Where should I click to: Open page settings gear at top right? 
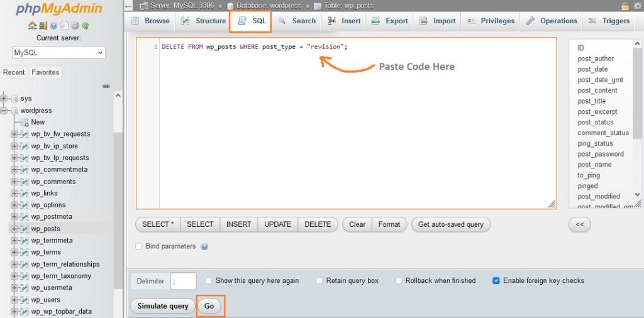638,6
